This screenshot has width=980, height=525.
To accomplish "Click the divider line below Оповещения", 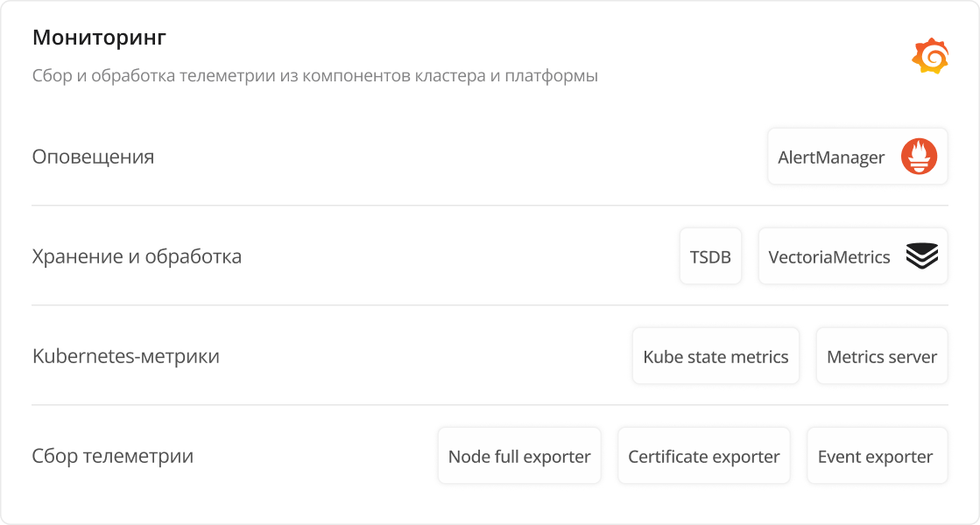I will coord(490,206).
